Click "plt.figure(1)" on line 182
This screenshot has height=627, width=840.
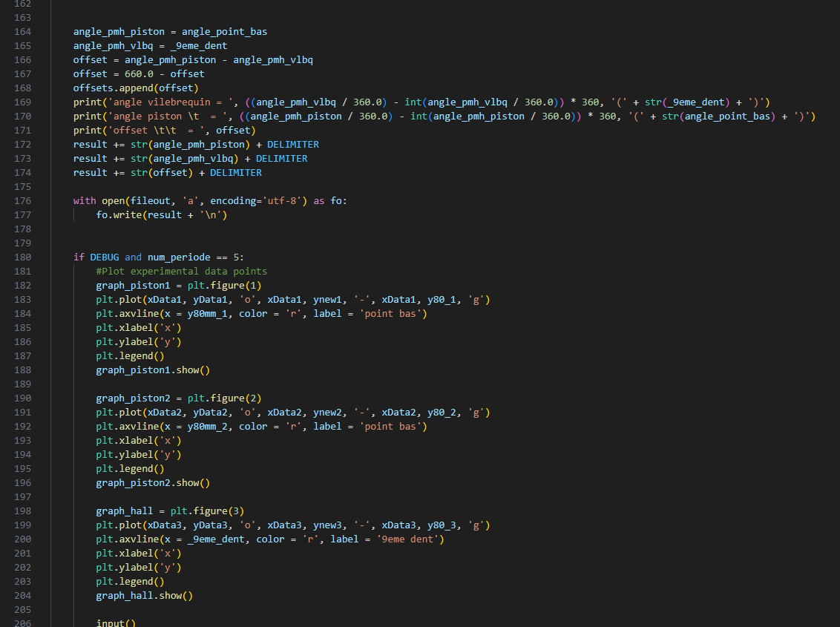[x=224, y=286]
